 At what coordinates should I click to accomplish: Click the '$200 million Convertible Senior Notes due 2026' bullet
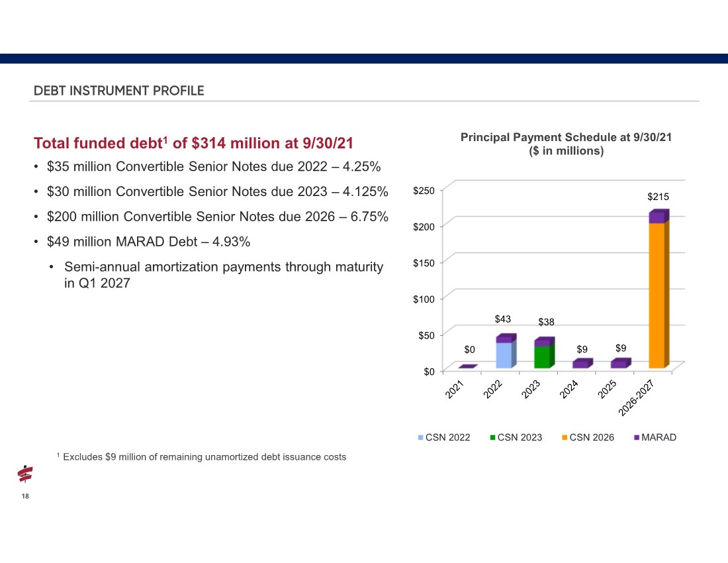point(217,217)
